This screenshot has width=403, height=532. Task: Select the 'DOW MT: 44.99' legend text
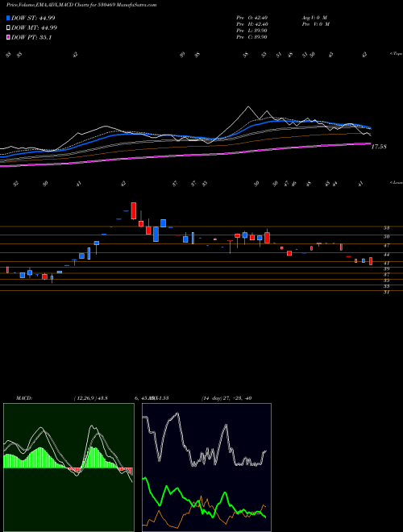[x=35, y=28]
